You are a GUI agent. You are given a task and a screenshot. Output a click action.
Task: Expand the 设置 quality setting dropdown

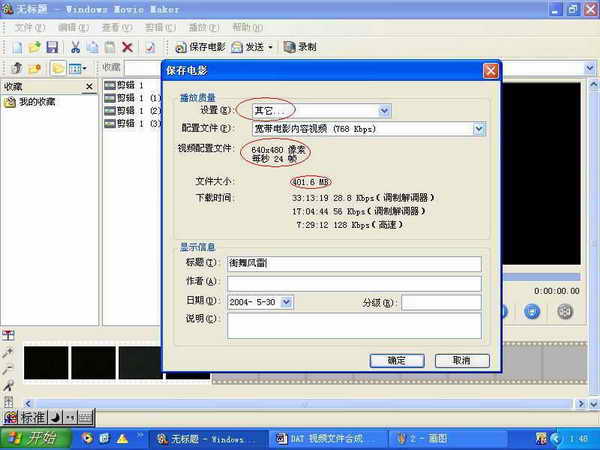384,111
